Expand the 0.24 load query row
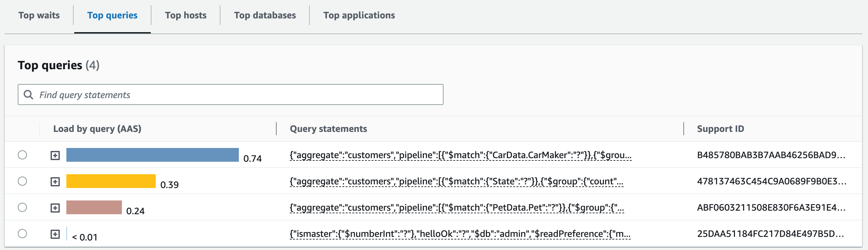The width and height of the screenshot is (868, 250). (55, 208)
